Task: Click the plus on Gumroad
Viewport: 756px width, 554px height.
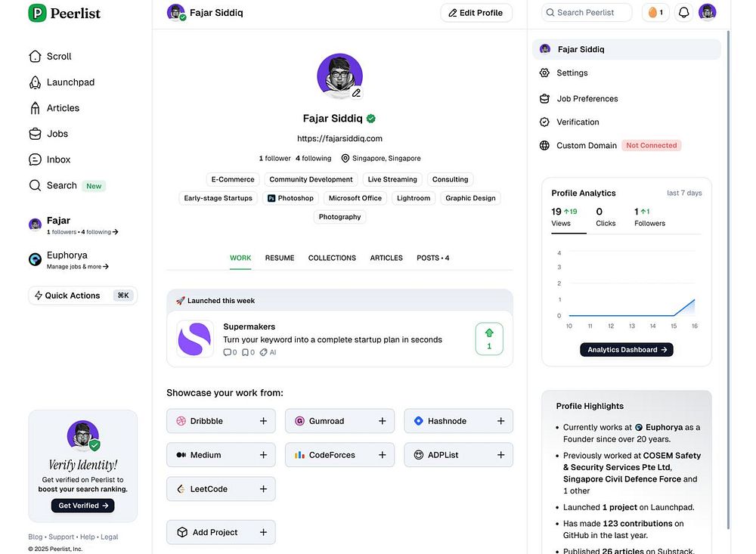Action: point(383,421)
